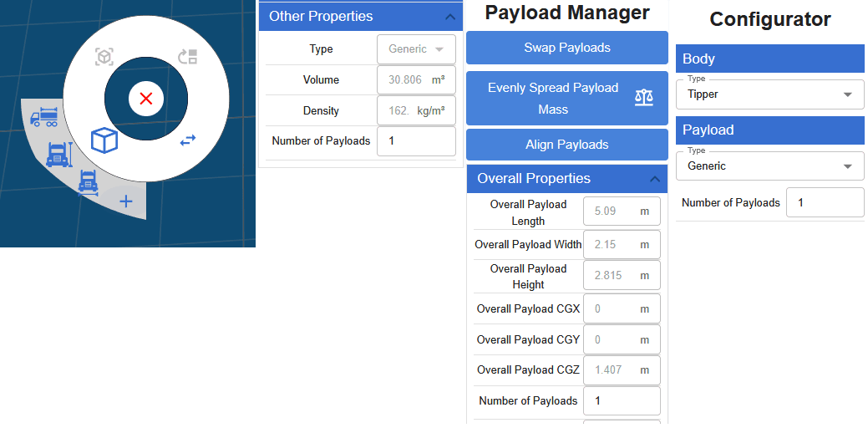This screenshot has width=868, height=428.
Task: Select the truck width dimension icon
Action: tap(88, 183)
